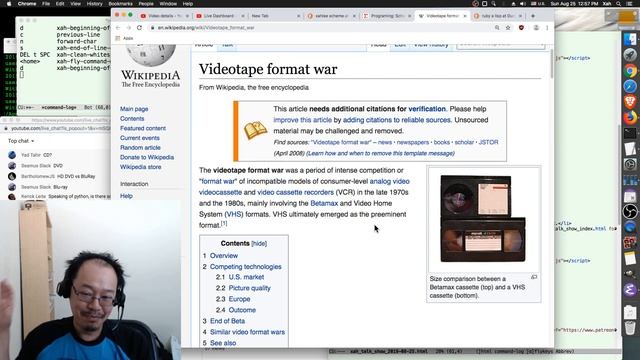
Task: Jump to Similar video format wars section
Action: (x=247, y=332)
